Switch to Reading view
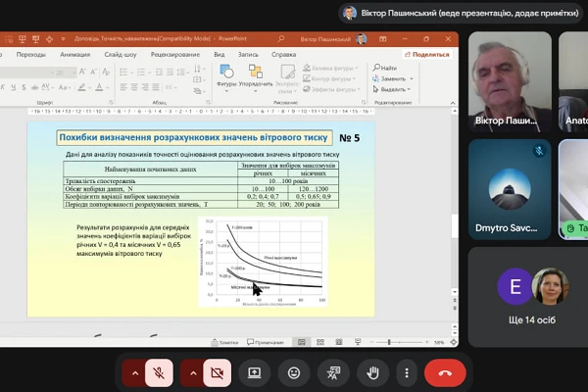This screenshot has height=392, width=588. coord(339,342)
